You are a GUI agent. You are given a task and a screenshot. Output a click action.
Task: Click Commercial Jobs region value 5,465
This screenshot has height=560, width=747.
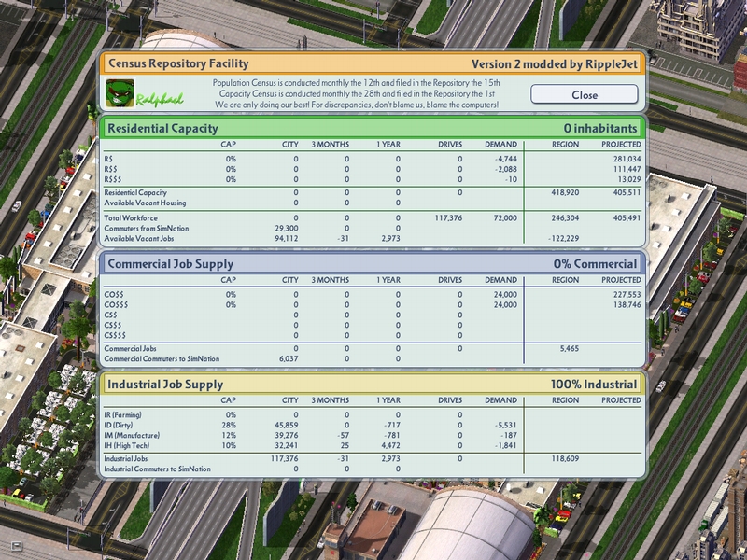click(570, 348)
